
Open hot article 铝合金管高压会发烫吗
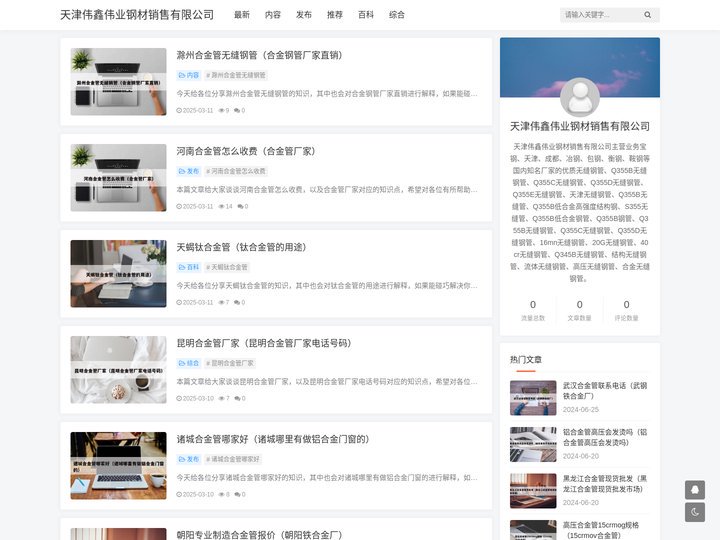pos(605,437)
